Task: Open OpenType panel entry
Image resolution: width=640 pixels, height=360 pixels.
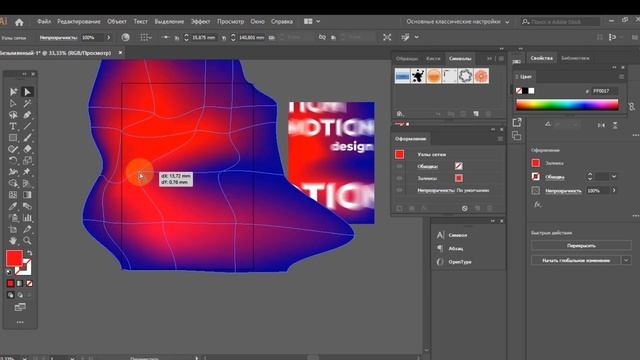Action: point(460,262)
